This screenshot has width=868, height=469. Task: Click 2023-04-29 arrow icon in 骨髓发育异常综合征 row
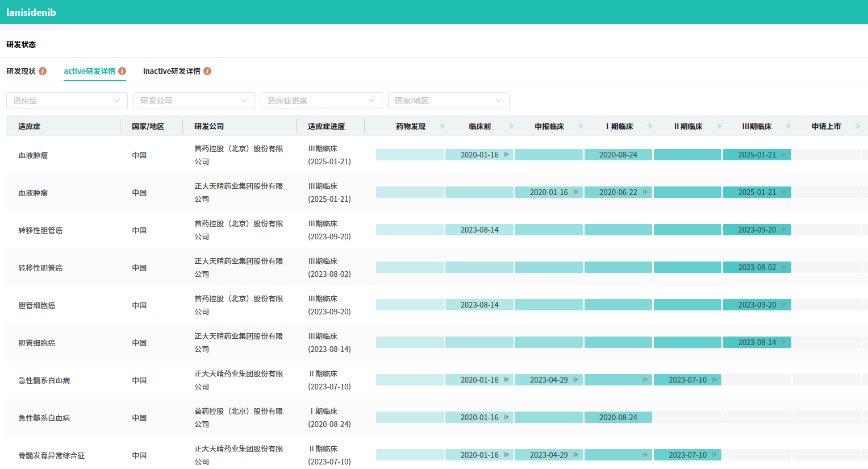pos(576,455)
